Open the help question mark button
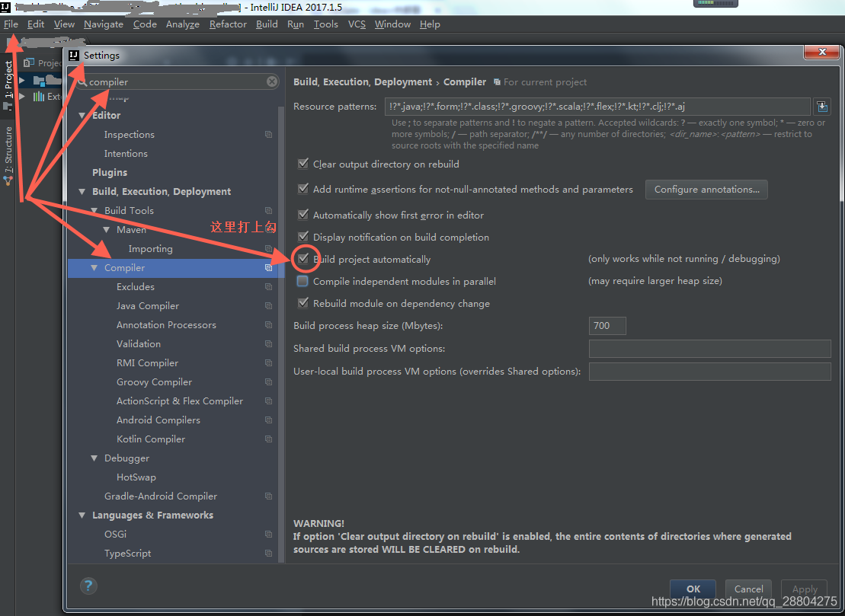 pyautogui.click(x=88, y=586)
